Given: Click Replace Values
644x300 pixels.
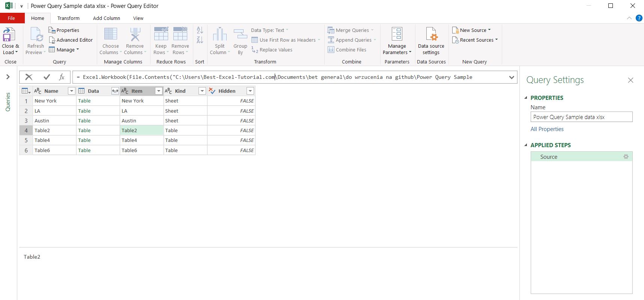Looking at the screenshot, I should tap(272, 50).
